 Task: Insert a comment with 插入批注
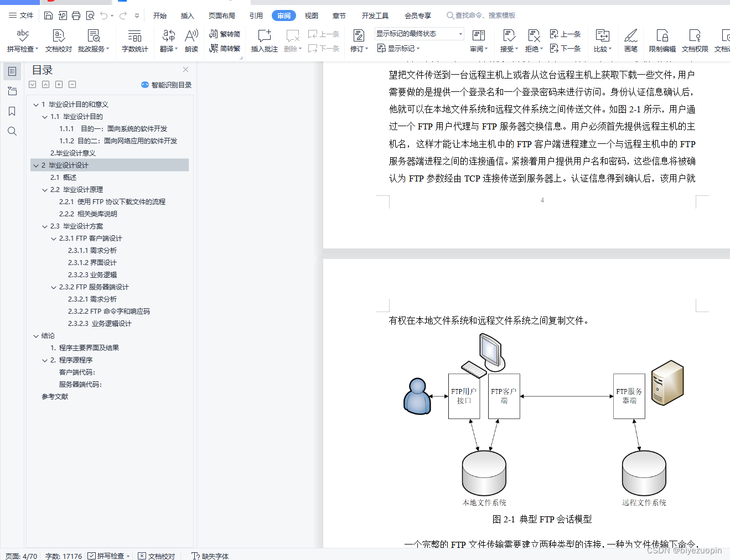click(x=264, y=39)
